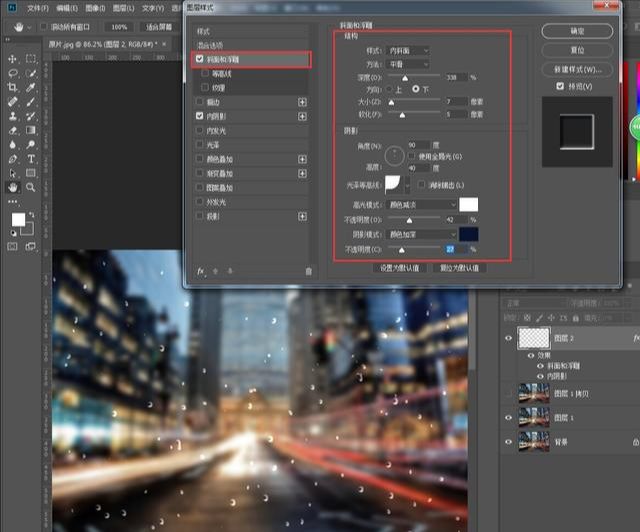The image size is (640, 532).
Task: Click the 深度 slider handle
Action: point(404,78)
